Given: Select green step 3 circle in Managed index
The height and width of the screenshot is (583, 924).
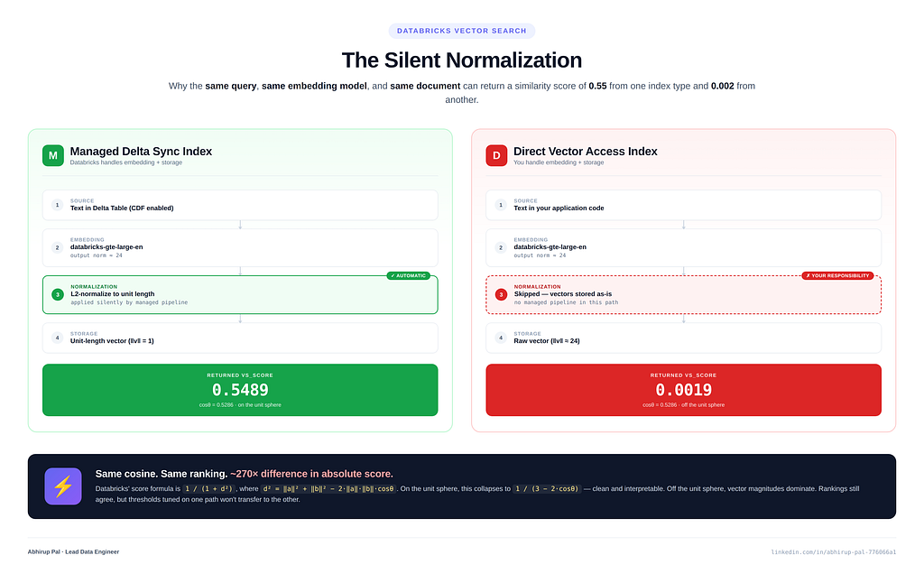Looking at the screenshot, I should [58, 294].
